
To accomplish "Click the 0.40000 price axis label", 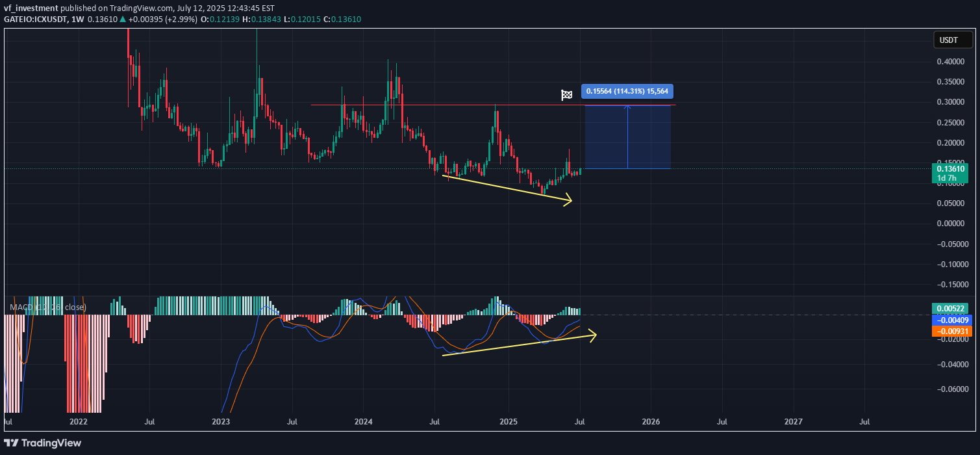I will click(x=952, y=62).
